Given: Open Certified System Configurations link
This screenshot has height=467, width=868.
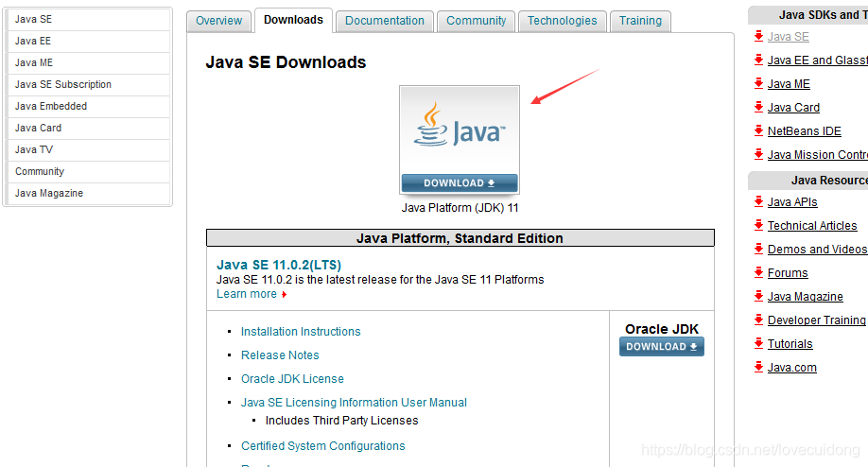Looking at the screenshot, I should pos(322,446).
